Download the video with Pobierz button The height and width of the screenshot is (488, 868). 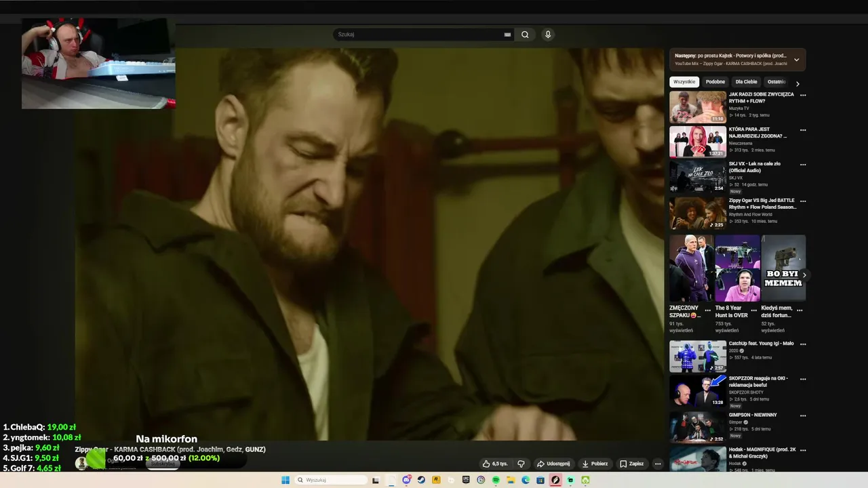coord(595,464)
